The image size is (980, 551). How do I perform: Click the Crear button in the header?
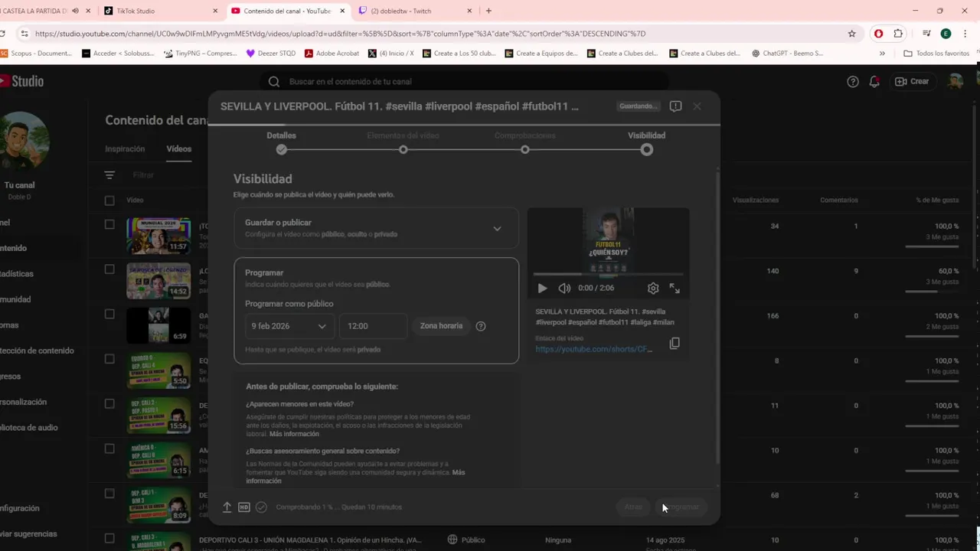pyautogui.click(x=912, y=81)
